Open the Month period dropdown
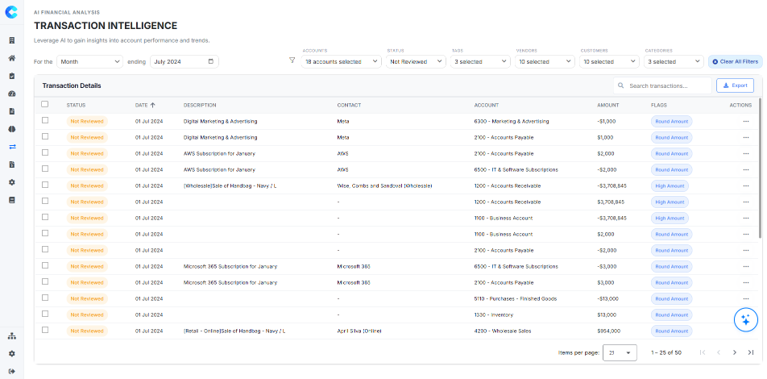 click(90, 62)
